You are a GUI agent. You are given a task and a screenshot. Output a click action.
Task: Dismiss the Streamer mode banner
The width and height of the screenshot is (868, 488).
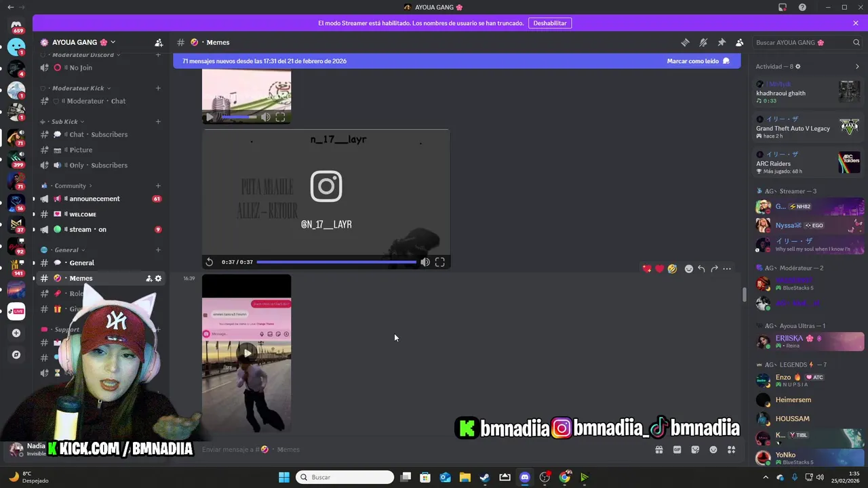pos(856,23)
